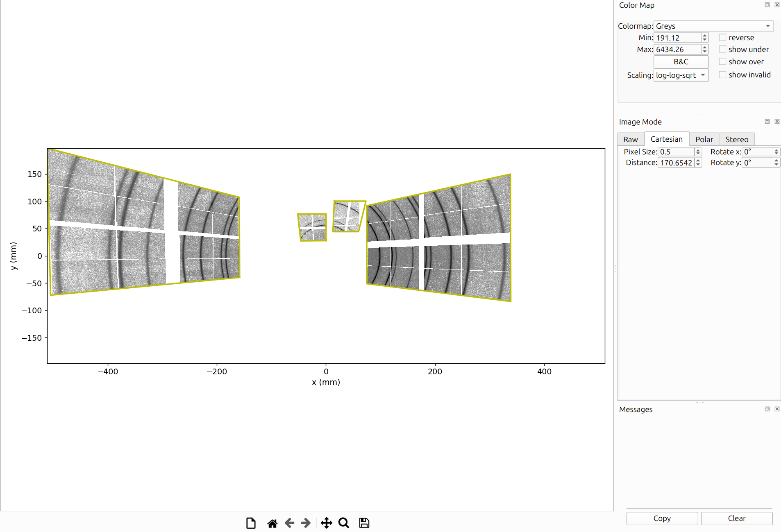This screenshot has height=532, width=781.
Task: Increase Rotate x with the up arrow
Action: (x=776, y=150)
